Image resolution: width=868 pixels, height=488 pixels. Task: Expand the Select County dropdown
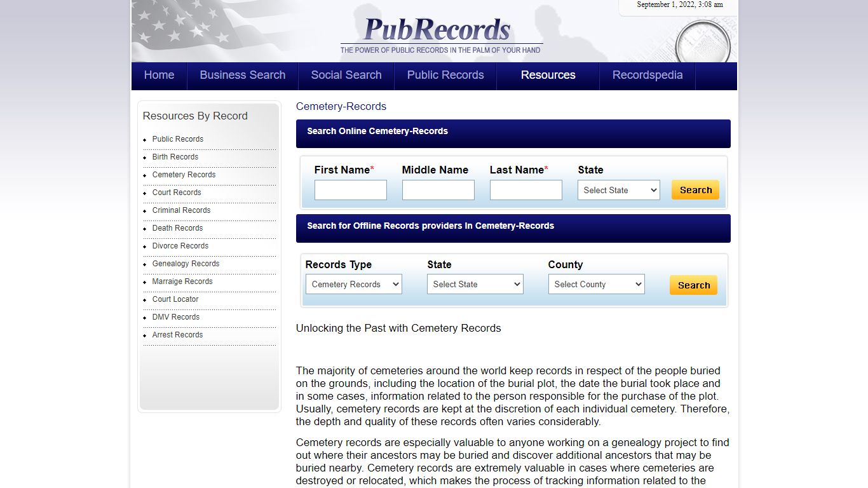(597, 284)
